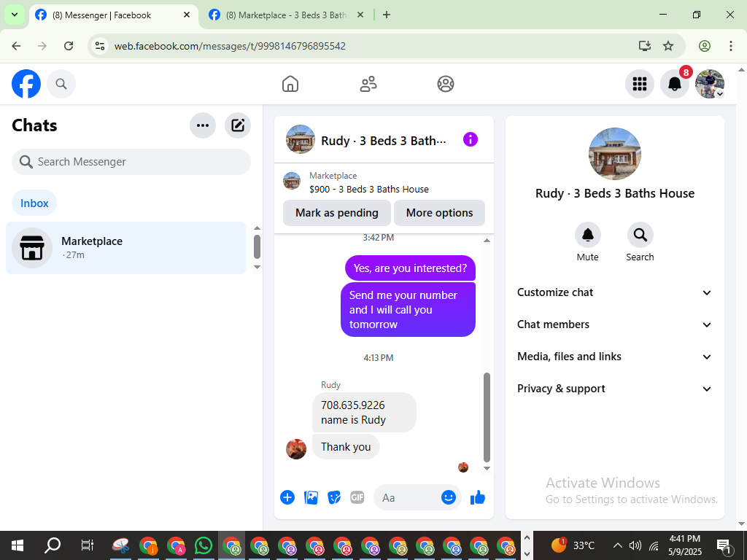Image resolution: width=747 pixels, height=560 pixels.
Task: Open Facebook search magnifier icon
Action: 61,84
